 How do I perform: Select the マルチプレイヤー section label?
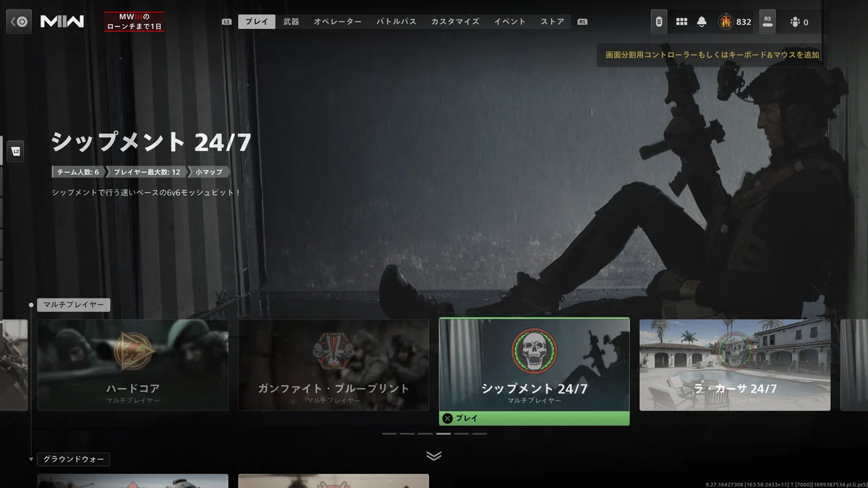(x=73, y=304)
